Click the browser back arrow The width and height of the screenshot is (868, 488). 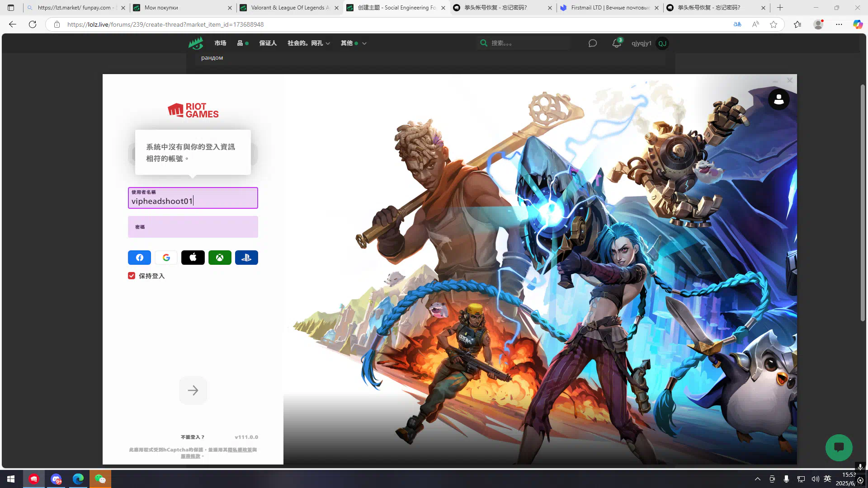pos(13,24)
